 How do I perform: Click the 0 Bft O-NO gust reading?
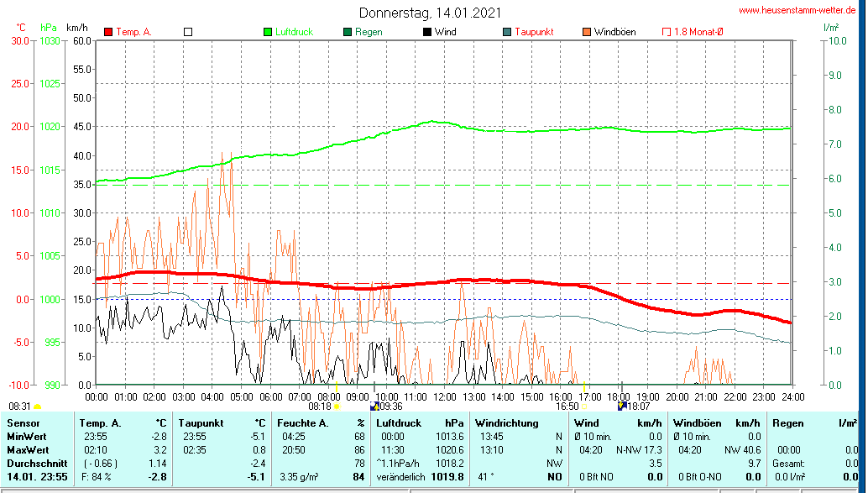700,476
